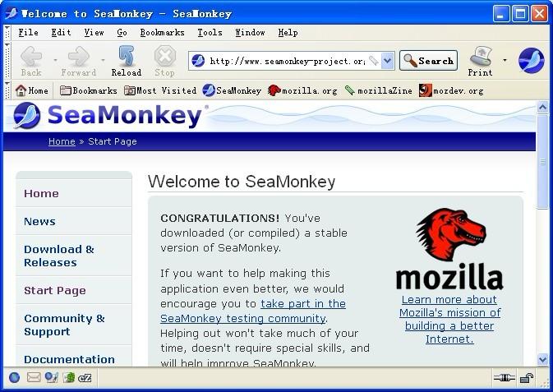The width and height of the screenshot is (553, 392).
Task: Open the SeaMonkey bookmark on personal toolbar
Action: (x=232, y=90)
